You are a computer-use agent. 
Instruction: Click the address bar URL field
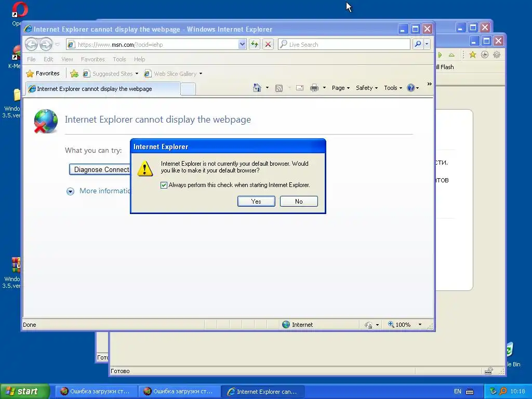pyautogui.click(x=157, y=45)
